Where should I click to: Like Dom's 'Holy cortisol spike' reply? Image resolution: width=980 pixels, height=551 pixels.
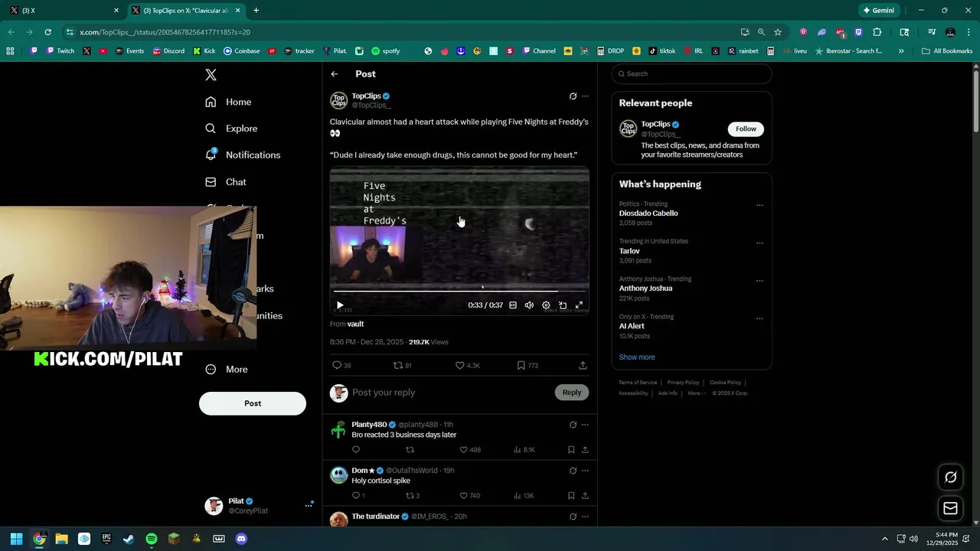point(463,496)
